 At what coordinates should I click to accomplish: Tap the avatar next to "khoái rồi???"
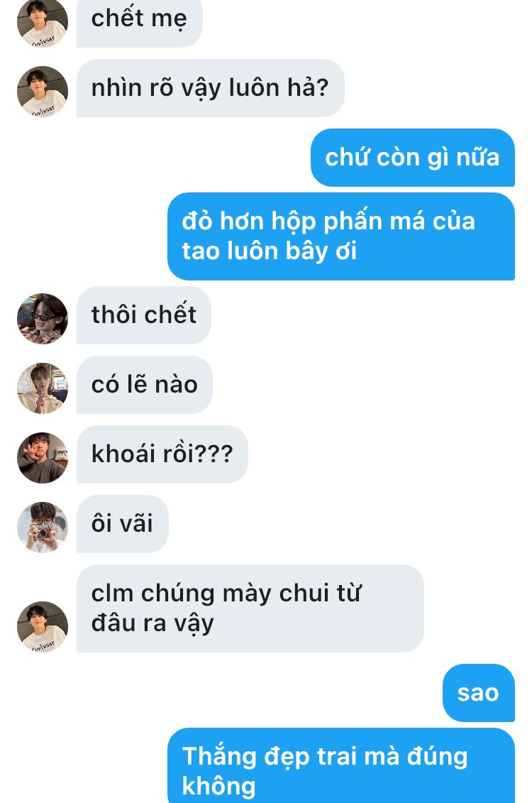pyautogui.click(x=43, y=458)
